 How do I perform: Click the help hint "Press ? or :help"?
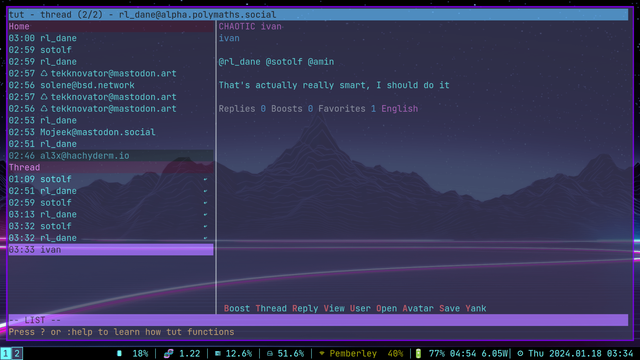tap(50, 332)
